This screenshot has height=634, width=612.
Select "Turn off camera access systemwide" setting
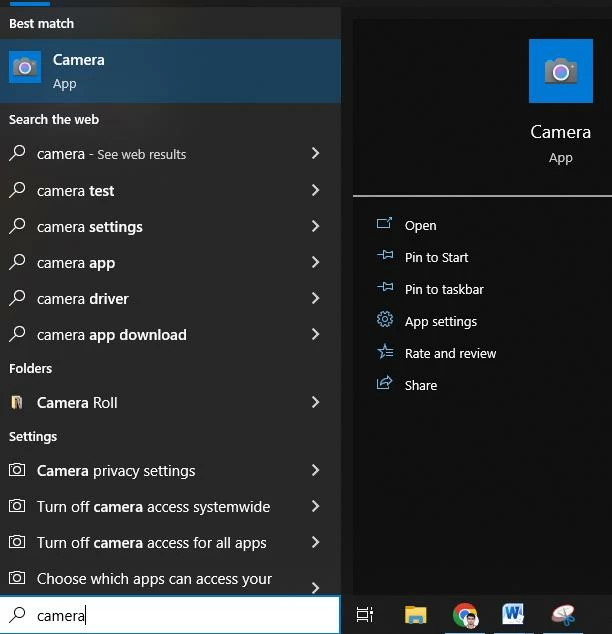[153, 507]
